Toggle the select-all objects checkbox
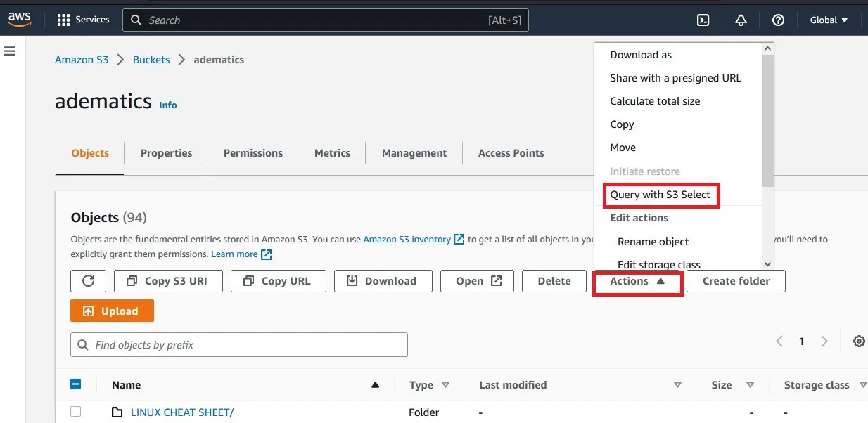The width and height of the screenshot is (868, 423). pos(76,384)
